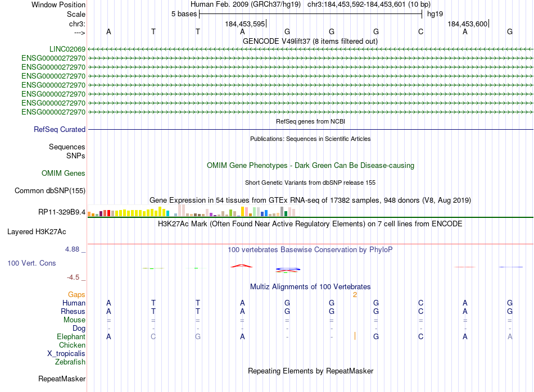Click the Human alignment row label
The width and height of the screenshot is (534, 392).
pos(74,303)
